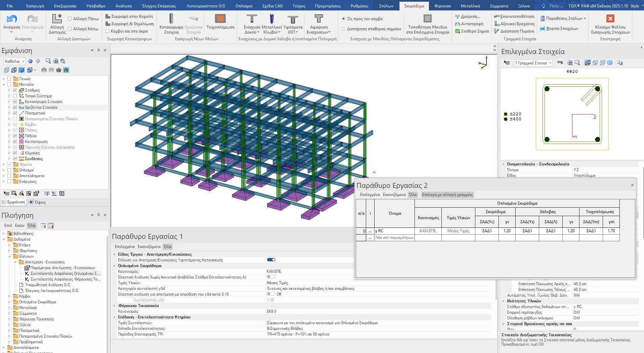Click Επιλογή με αλλαγή γραμμής button

pyautogui.click(x=447, y=195)
